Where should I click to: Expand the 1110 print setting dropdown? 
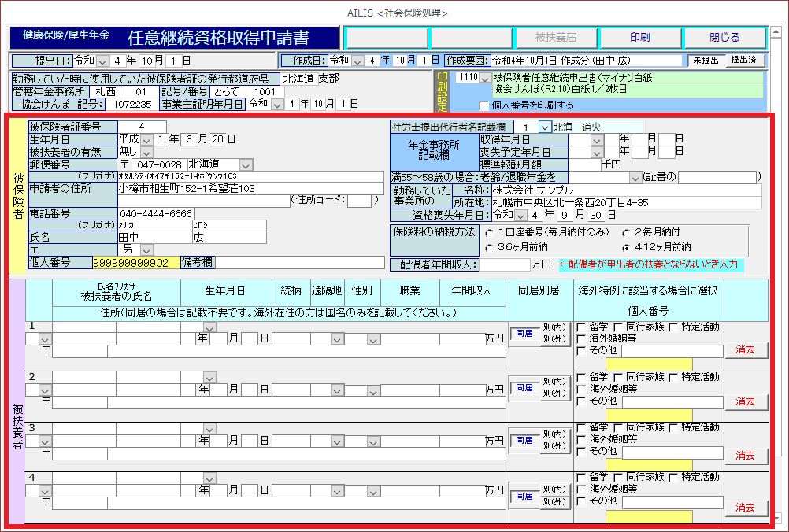click(484, 78)
